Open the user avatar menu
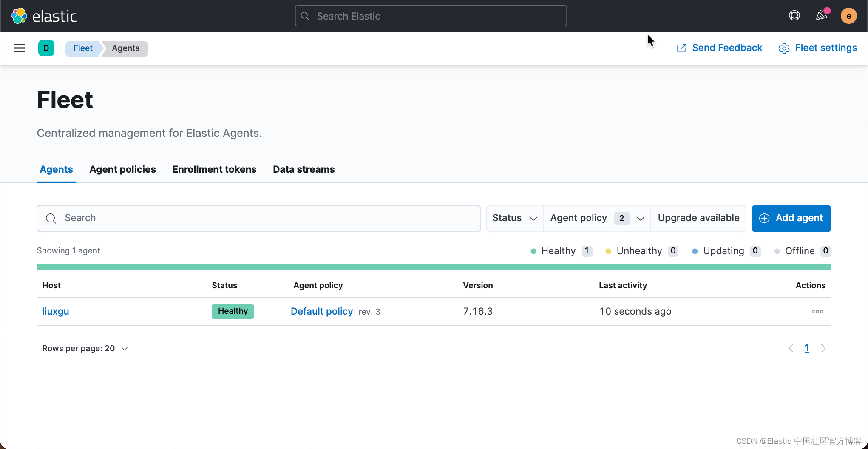The image size is (868, 449). (x=848, y=16)
